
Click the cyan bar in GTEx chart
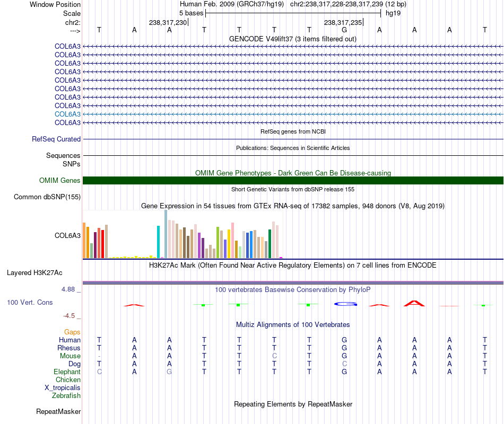[x=159, y=242]
